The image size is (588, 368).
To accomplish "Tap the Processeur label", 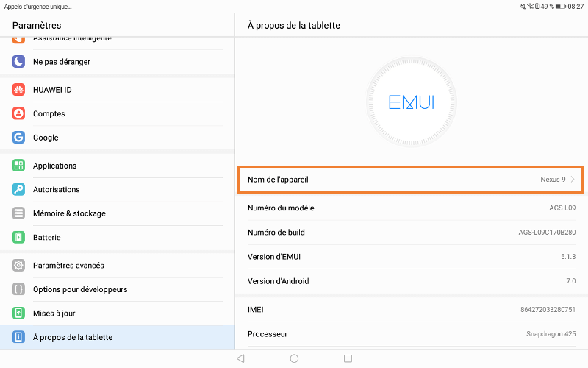I will click(x=268, y=334).
